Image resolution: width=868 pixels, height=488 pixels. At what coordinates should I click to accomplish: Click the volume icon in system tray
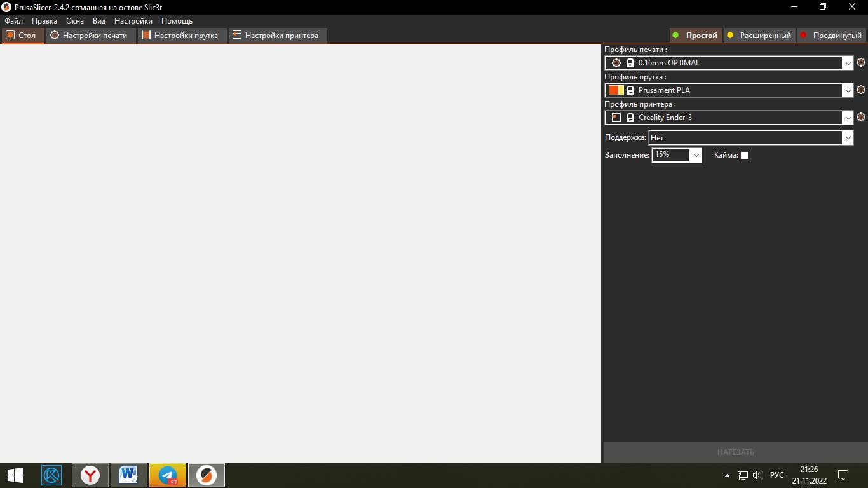click(757, 475)
